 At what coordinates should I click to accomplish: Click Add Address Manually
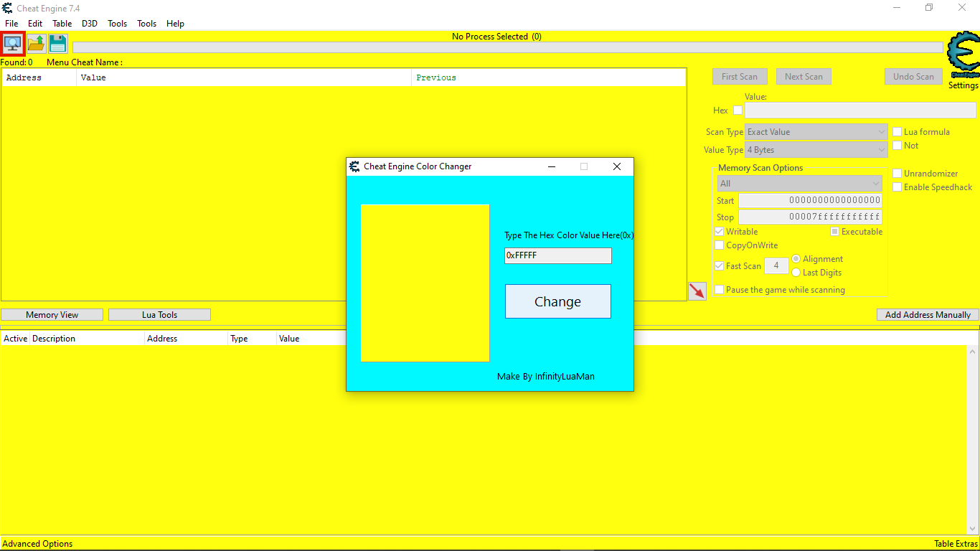tap(928, 315)
